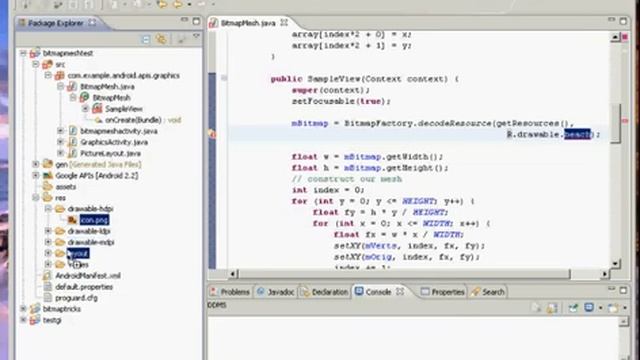This screenshot has width=640, height=360.
Task: Collapse the res folder node
Action: pyautogui.click(x=36, y=198)
